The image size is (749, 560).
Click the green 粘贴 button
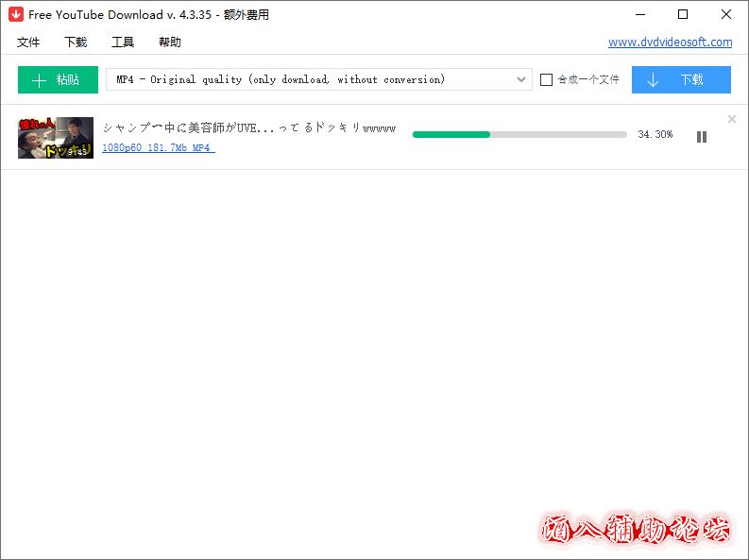pos(58,79)
